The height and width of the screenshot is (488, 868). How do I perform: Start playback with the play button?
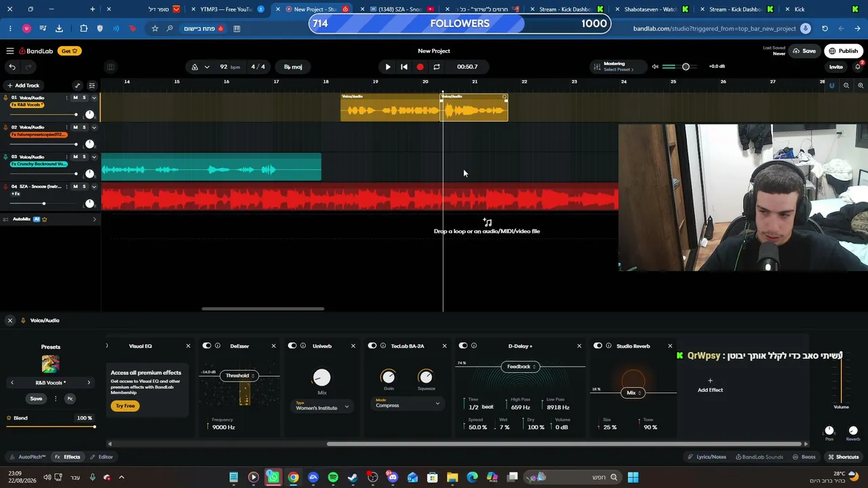(x=388, y=66)
